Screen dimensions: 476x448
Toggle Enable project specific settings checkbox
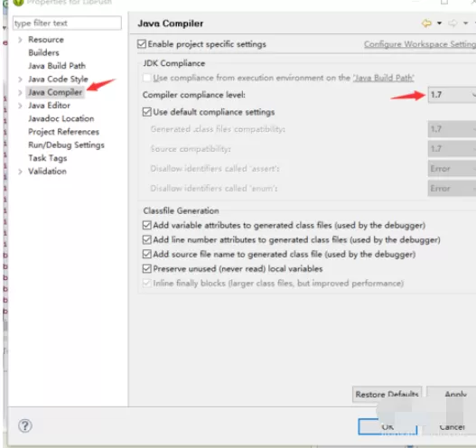pyautogui.click(x=142, y=44)
